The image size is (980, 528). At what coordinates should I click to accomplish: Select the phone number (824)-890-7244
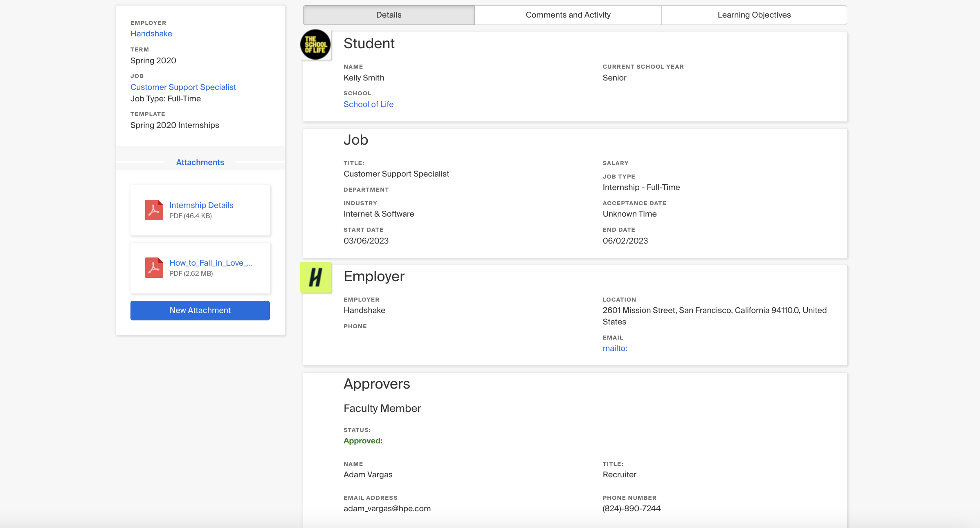(x=632, y=508)
